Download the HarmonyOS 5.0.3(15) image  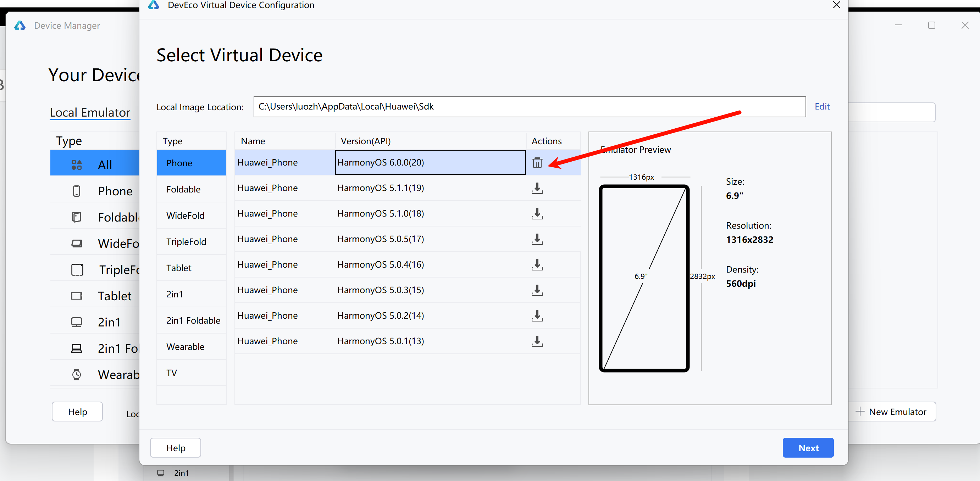537,290
